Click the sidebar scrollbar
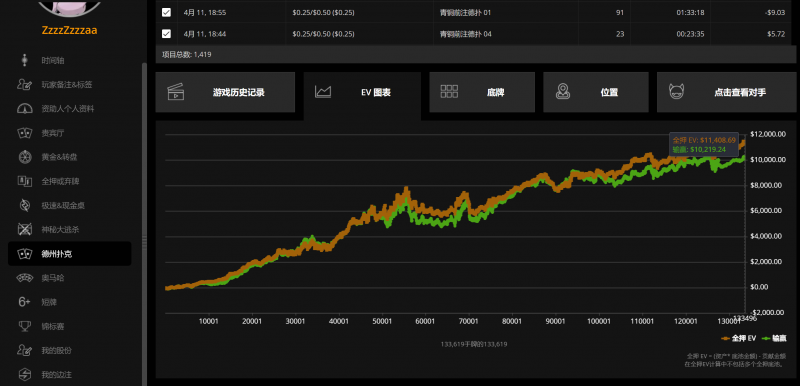 [x=144, y=224]
